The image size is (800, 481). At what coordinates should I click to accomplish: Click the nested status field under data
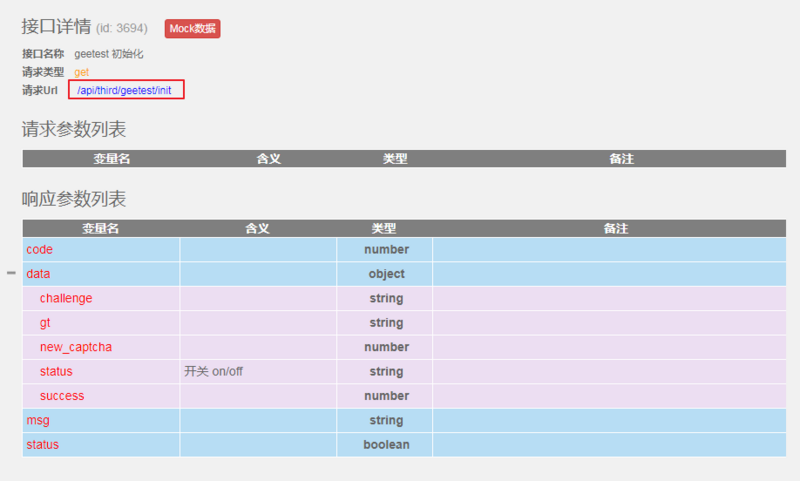pyautogui.click(x=56, y=371)
